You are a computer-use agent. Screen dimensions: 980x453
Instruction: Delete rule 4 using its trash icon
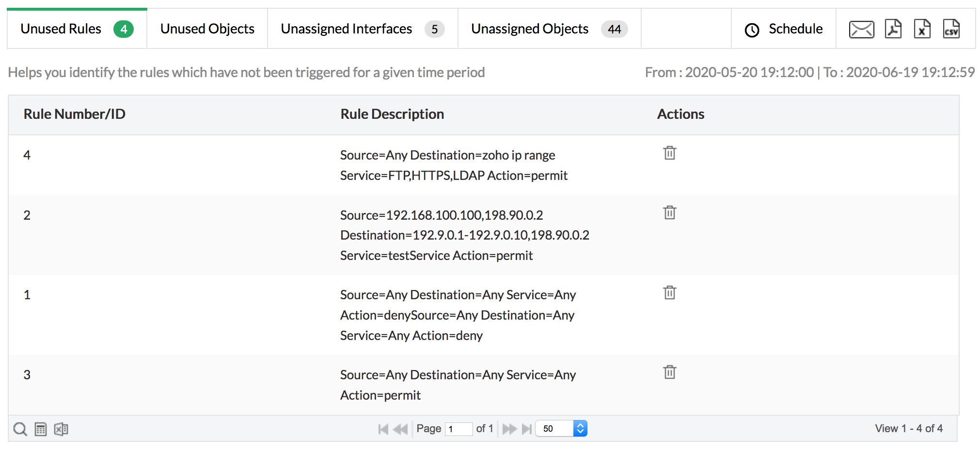[670, 153]
